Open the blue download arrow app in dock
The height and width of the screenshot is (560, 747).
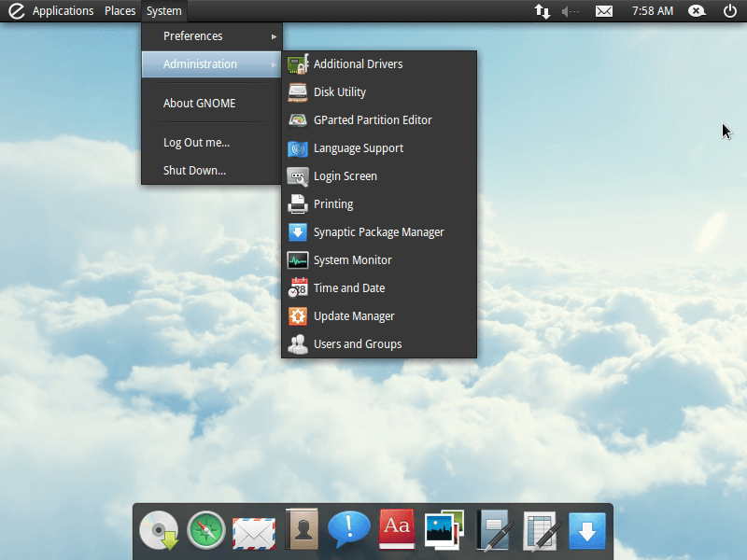[x=587, y=531]
